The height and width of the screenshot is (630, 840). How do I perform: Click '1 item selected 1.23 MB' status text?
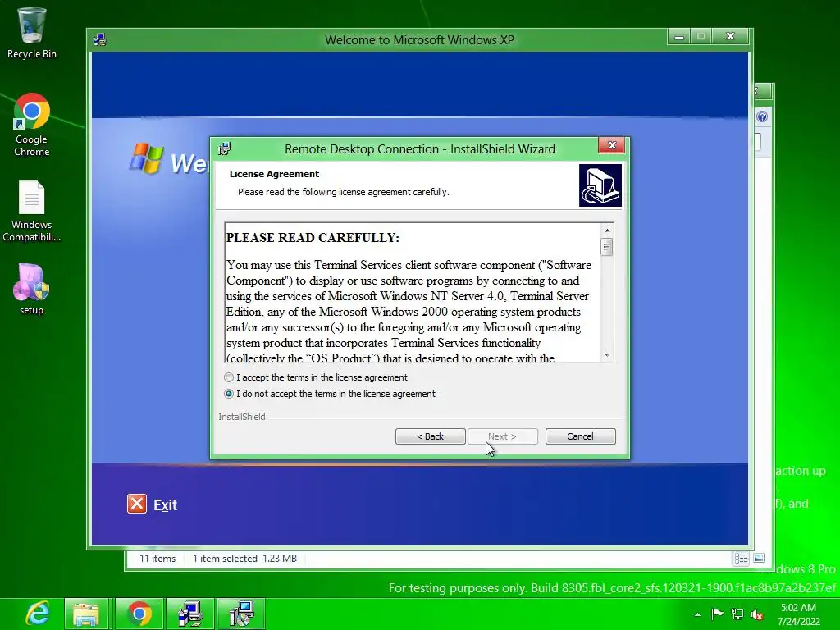244,558
